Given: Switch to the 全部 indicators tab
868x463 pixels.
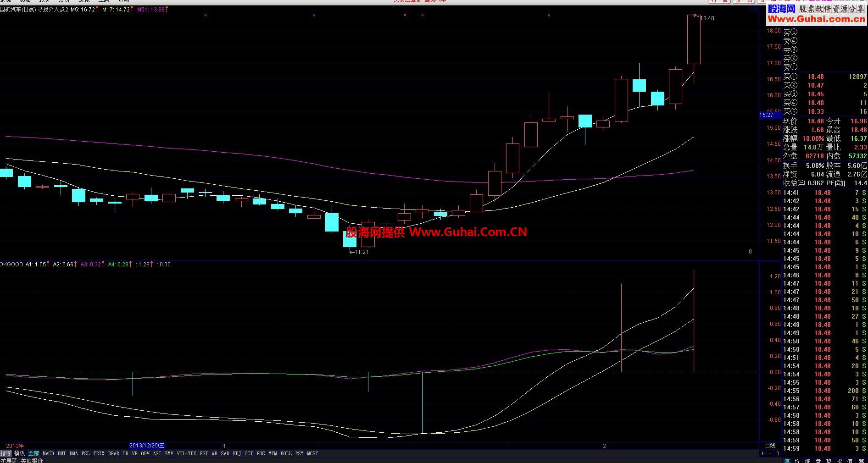Looking at the screenshot, I should click(x=33, y=453).
